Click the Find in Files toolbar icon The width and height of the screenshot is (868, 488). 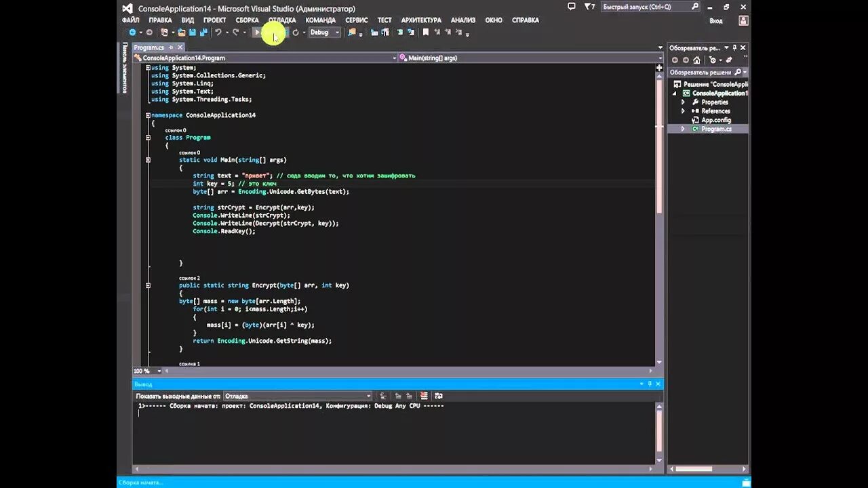352,33
